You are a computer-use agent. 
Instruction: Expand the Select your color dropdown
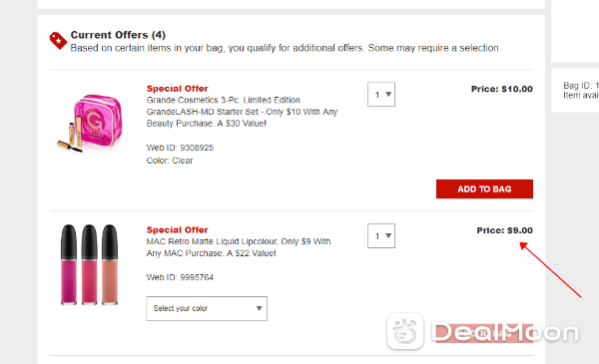click(207, 308)
